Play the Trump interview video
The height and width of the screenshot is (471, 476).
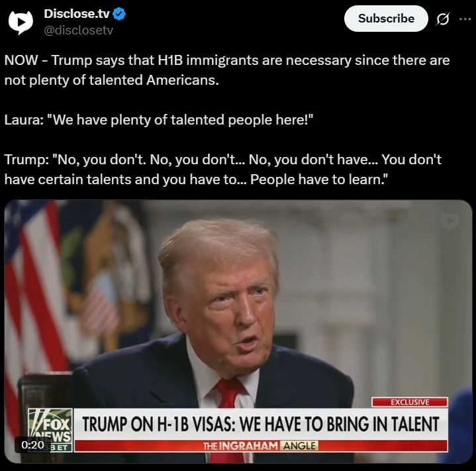[238, 331]
